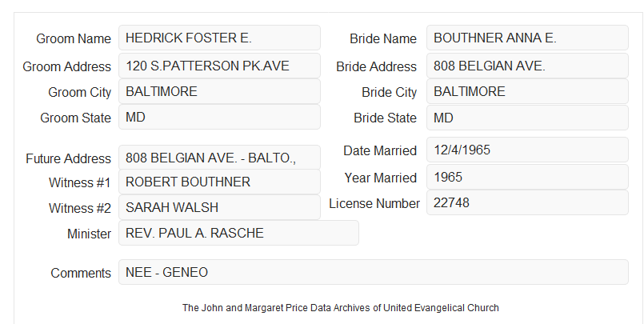Select the Bride City field showing BALTIMORE
Image resolution: width=644 pixels, height=324 pixels.
527,91
